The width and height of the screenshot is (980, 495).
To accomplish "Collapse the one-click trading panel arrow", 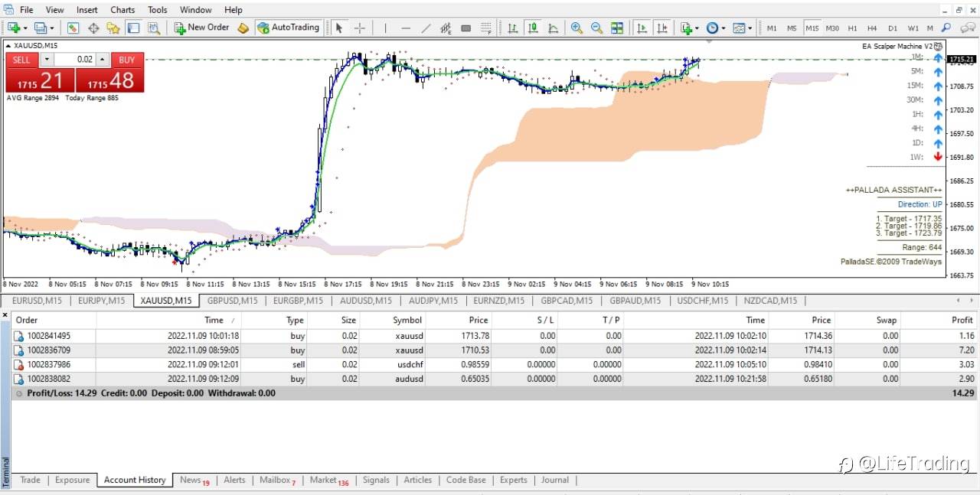I will [x=8, y=45].
